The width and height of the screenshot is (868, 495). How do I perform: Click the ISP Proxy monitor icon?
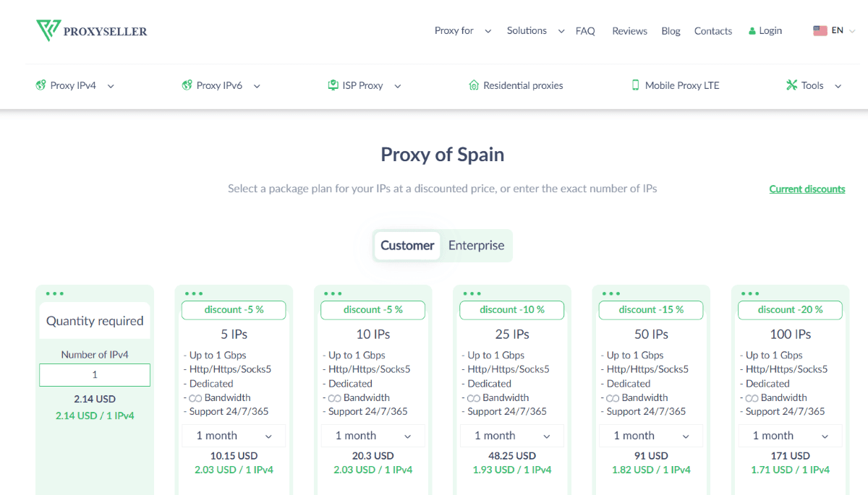click(333, 85)
